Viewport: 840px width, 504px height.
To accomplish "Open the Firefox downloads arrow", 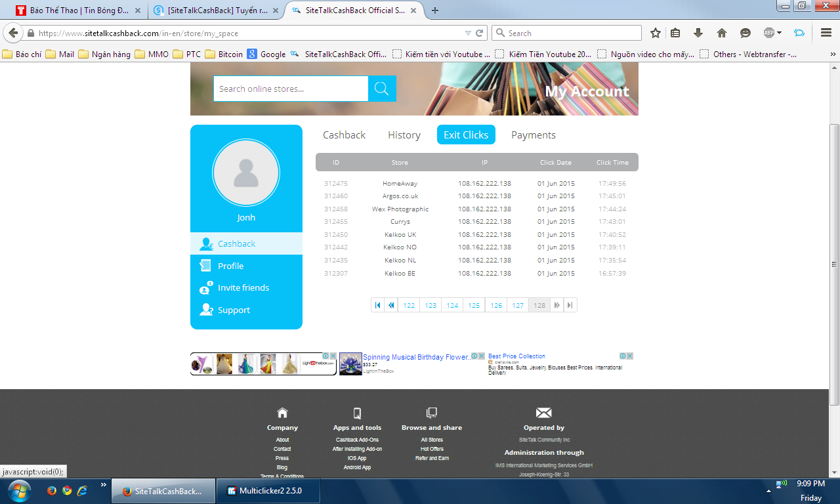I will point(698,33).
